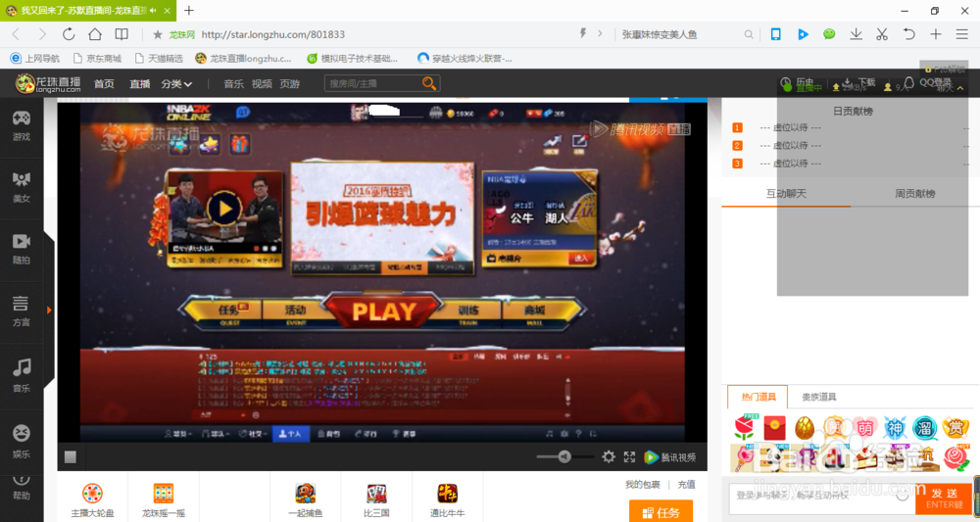
Task: Open the 京东商城 bookmark
Action: click(97, 59)
